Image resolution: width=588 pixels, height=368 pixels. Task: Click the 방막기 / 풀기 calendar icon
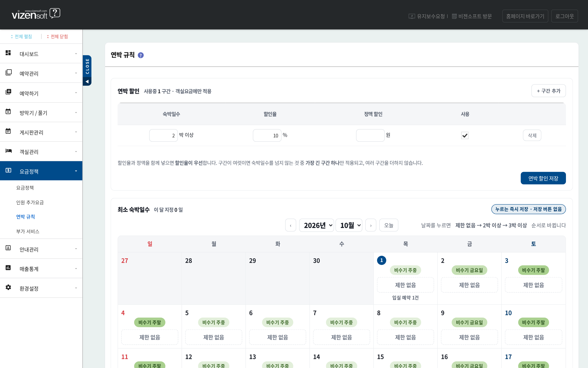pos(8,112)
